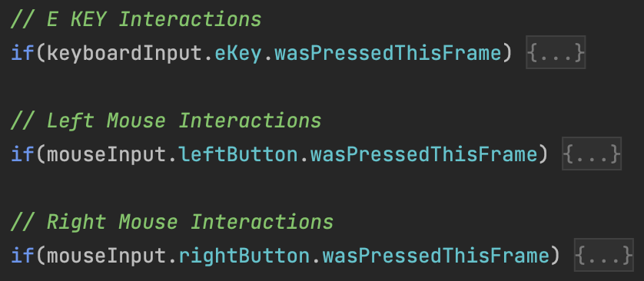Click the blank line above 'Left Mouse Interactions'
This screenshot has width=644, height=281.
[x=322, y=87]
